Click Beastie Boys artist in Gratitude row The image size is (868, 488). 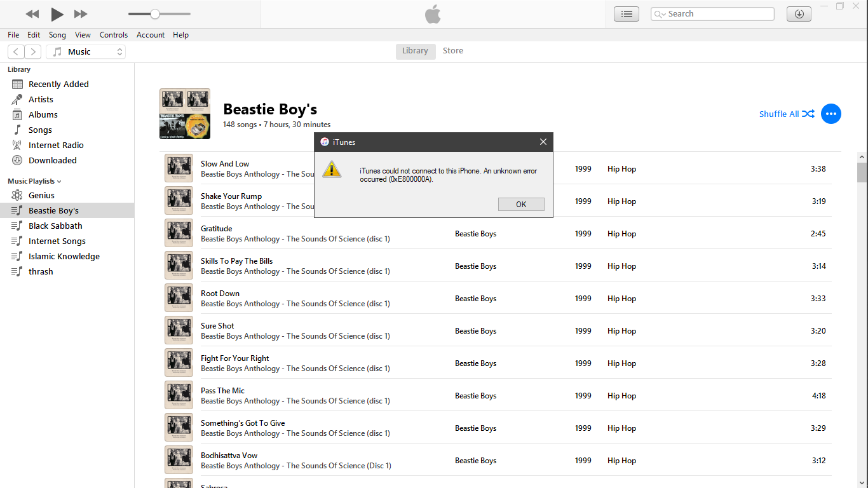[x=475, y=234]
